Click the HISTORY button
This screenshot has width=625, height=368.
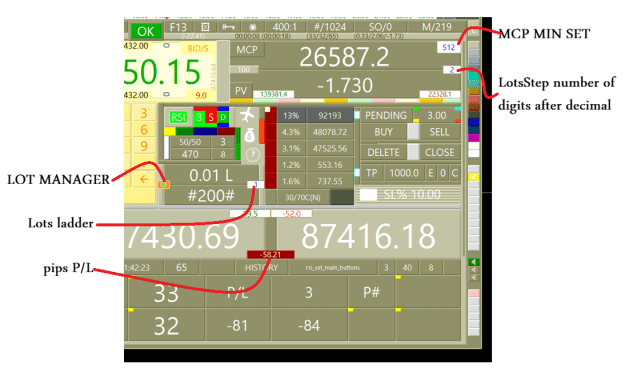261,268
